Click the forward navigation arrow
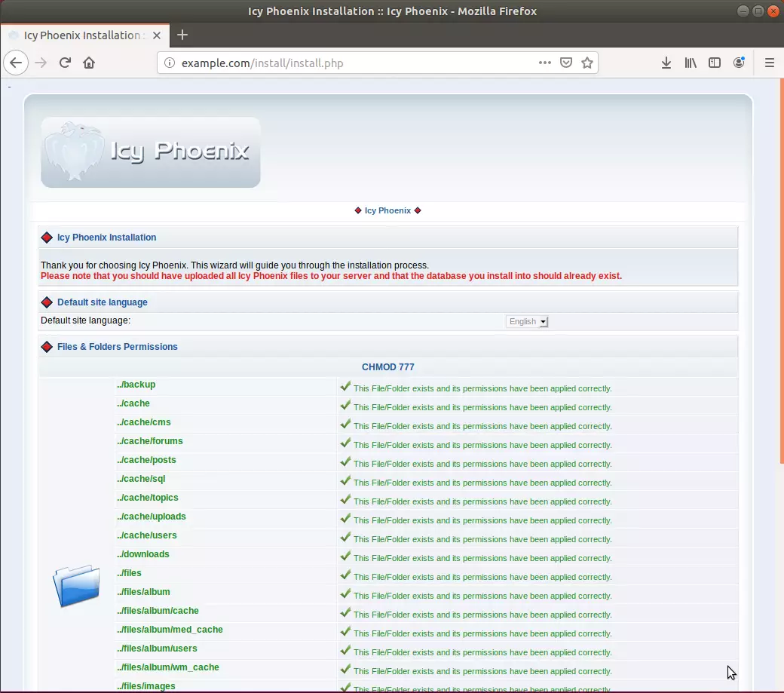 [x=41, y=63]
